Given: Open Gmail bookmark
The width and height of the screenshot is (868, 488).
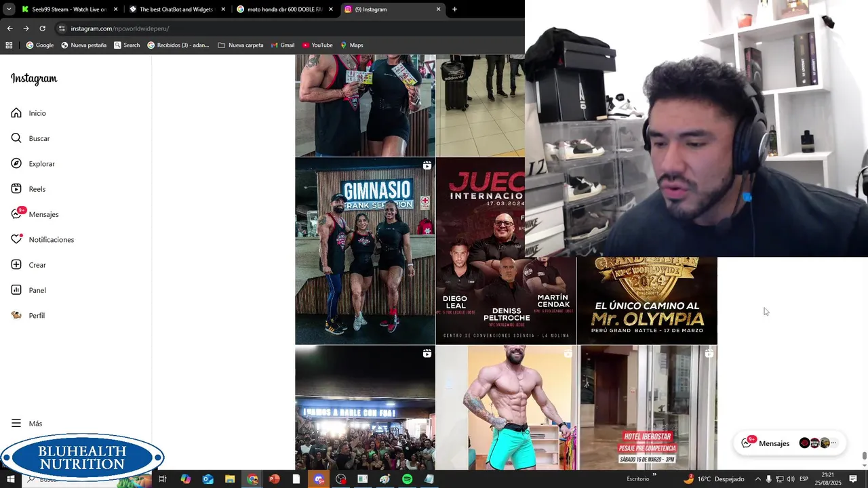Looking at the screenshot, I should coord(283,45).
